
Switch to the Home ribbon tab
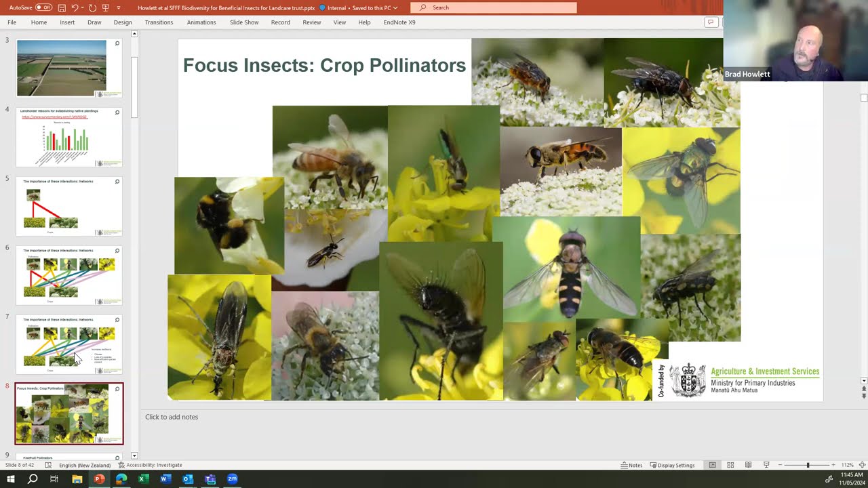click(39, 22)
